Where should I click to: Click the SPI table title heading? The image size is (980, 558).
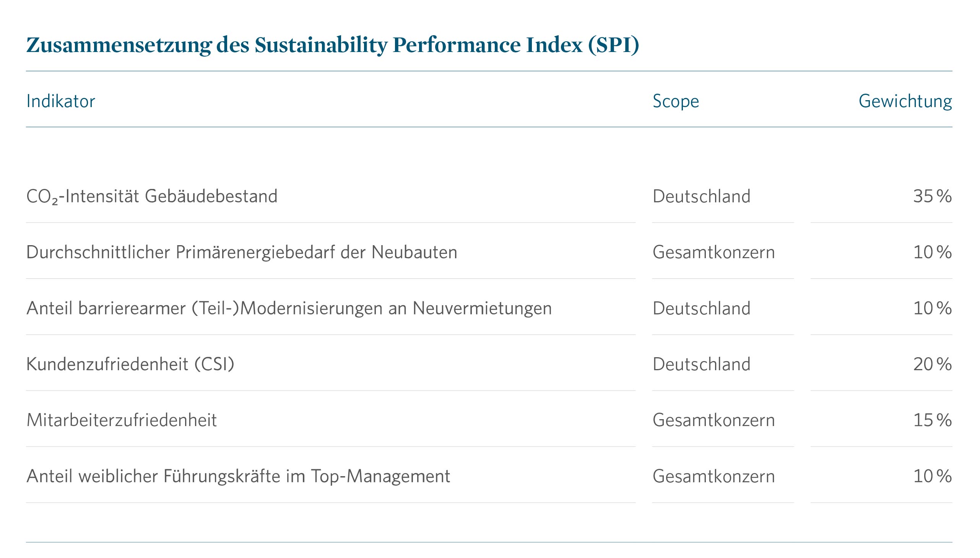[332, 45]
